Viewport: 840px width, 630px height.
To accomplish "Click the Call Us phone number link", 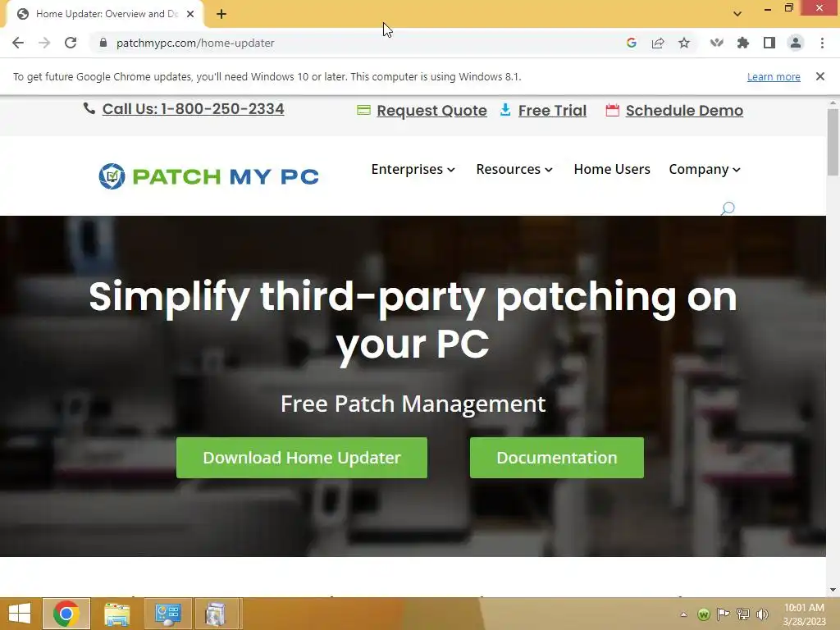I will 193,109.
